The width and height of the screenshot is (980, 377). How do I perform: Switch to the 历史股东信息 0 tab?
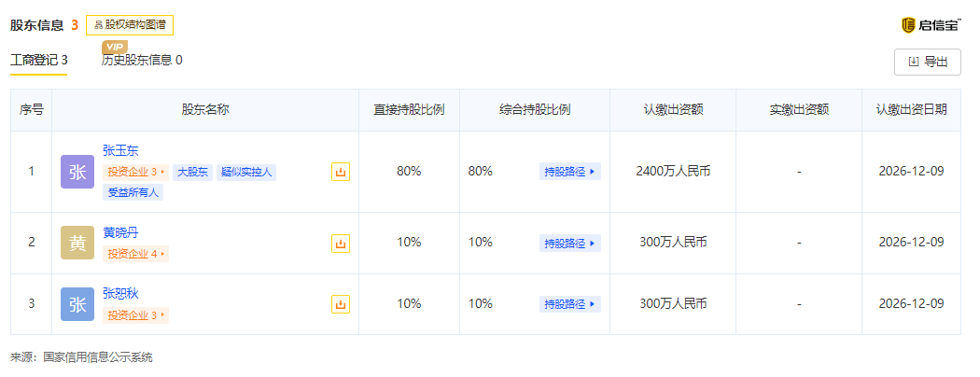click(142, 60)
